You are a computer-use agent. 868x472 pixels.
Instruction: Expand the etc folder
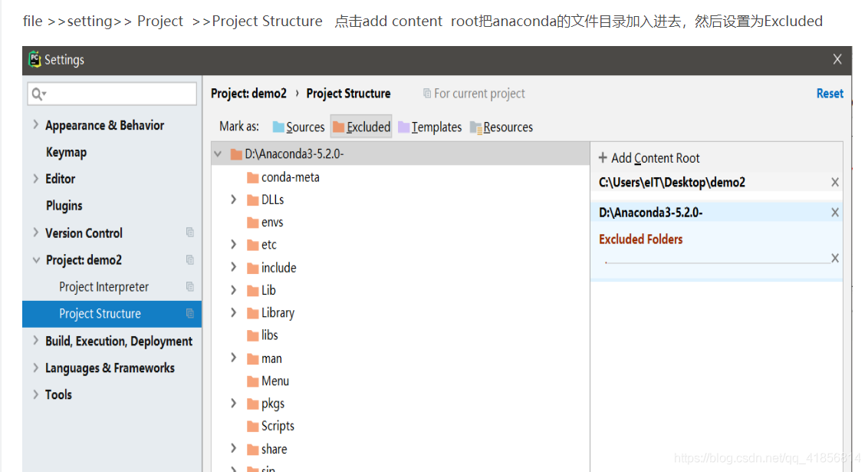click(x=234, y=244)
